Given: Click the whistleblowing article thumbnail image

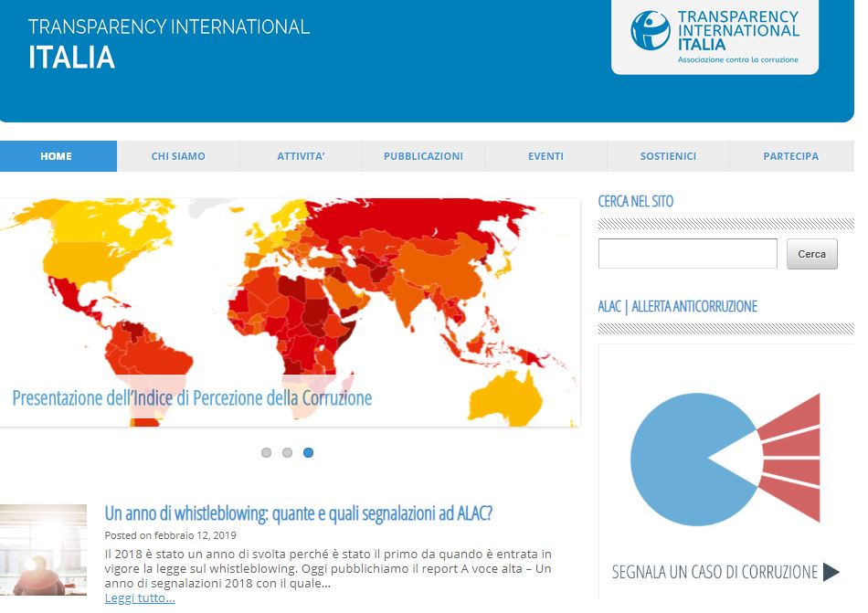Looking at the screenshot, I should pos(43,549).
